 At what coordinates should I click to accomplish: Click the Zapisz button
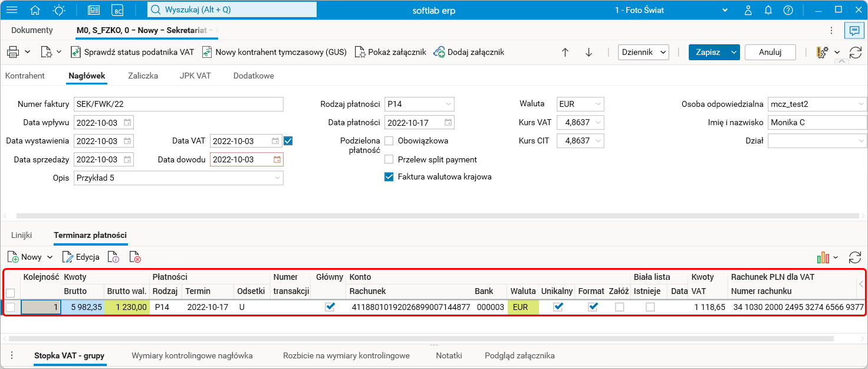(708, 52)
